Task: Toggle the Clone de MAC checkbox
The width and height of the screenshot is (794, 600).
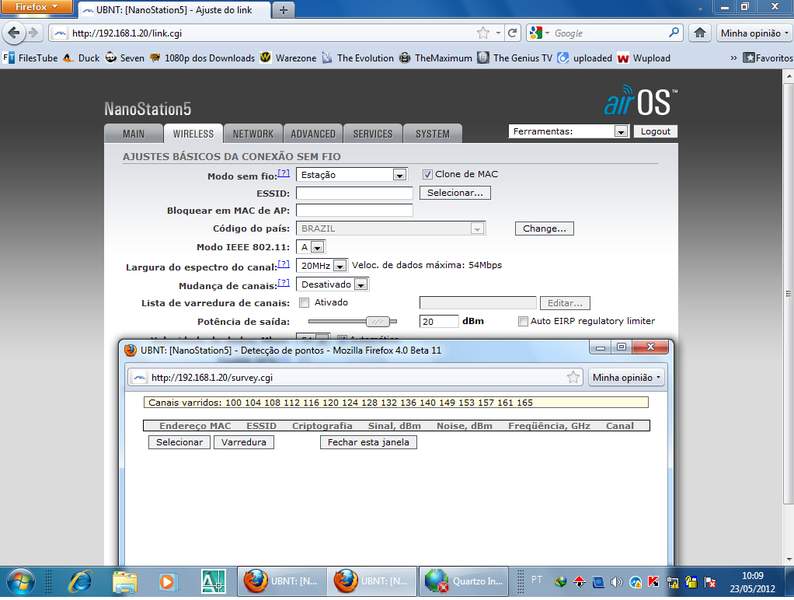Action: (x=427, y=174)
